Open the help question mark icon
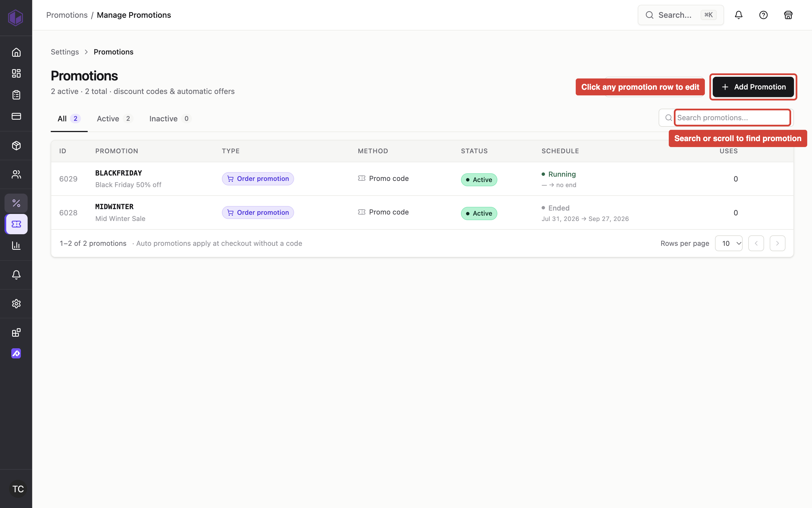Viewport: 812px width, 508px height. click(x=763, y=15)
